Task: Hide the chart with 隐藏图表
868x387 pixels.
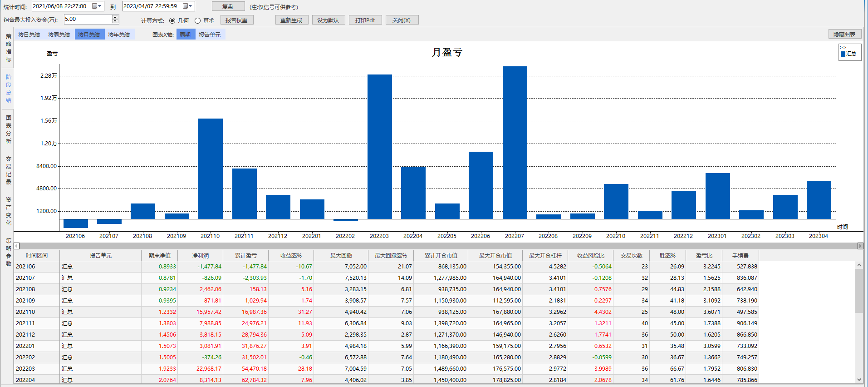Action: (844, 34)
